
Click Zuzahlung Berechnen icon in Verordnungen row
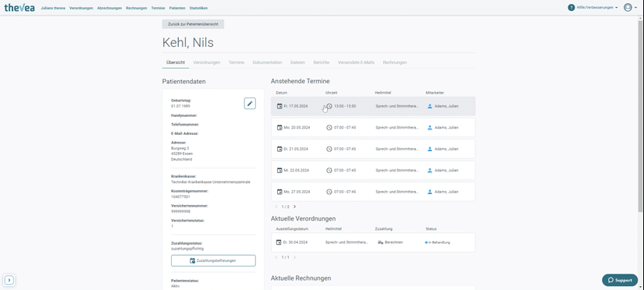[380, 242]
